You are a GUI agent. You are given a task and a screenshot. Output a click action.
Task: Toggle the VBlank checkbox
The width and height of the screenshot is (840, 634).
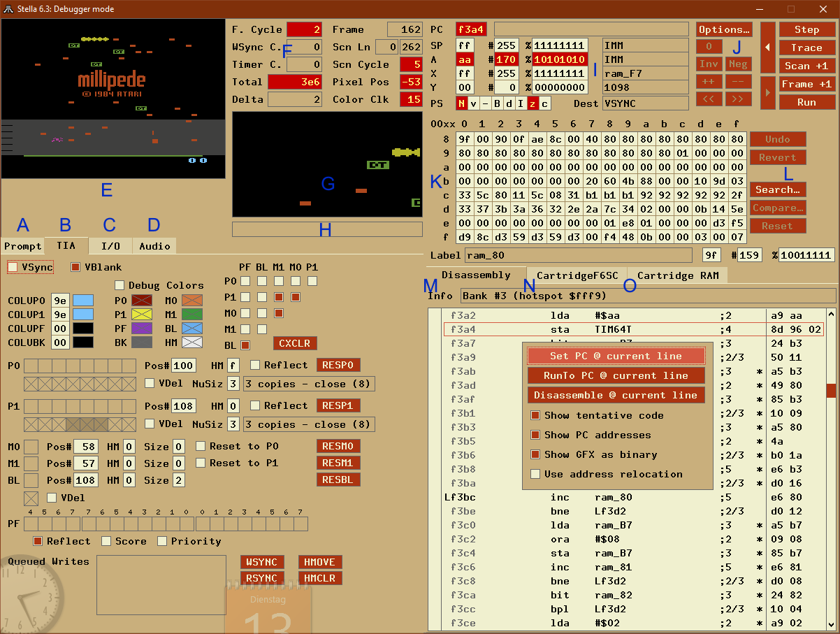point(75,267)
